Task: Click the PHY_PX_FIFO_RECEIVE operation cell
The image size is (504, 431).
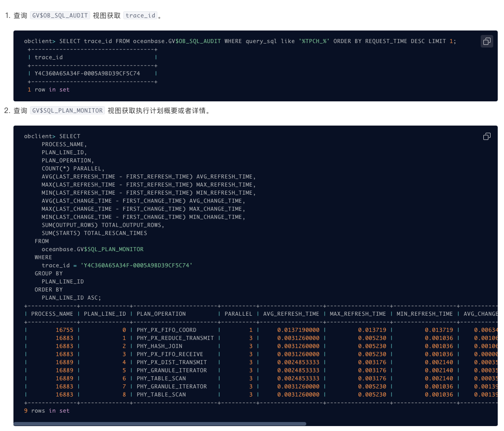Action: [x=169, y=354]
